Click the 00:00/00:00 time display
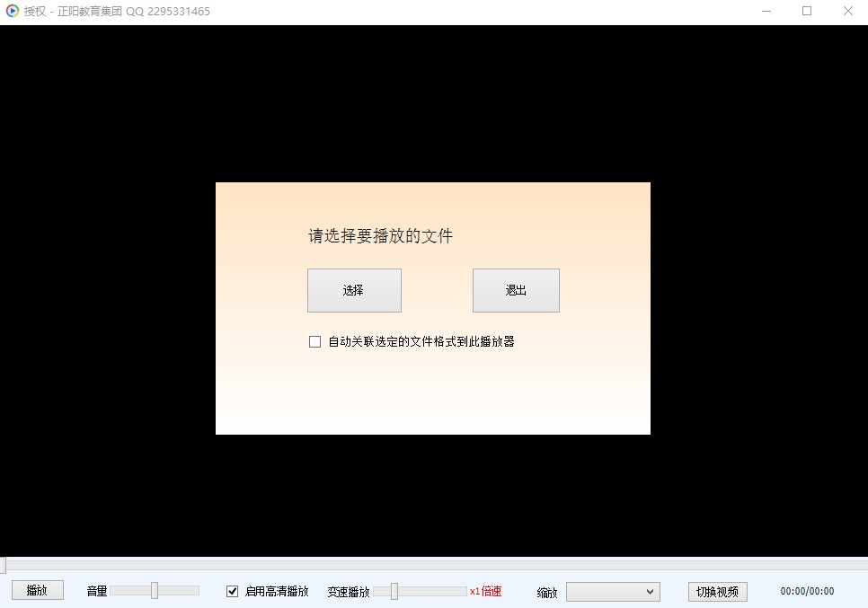The width and height of the screenshot is (868, 608). 808,591
